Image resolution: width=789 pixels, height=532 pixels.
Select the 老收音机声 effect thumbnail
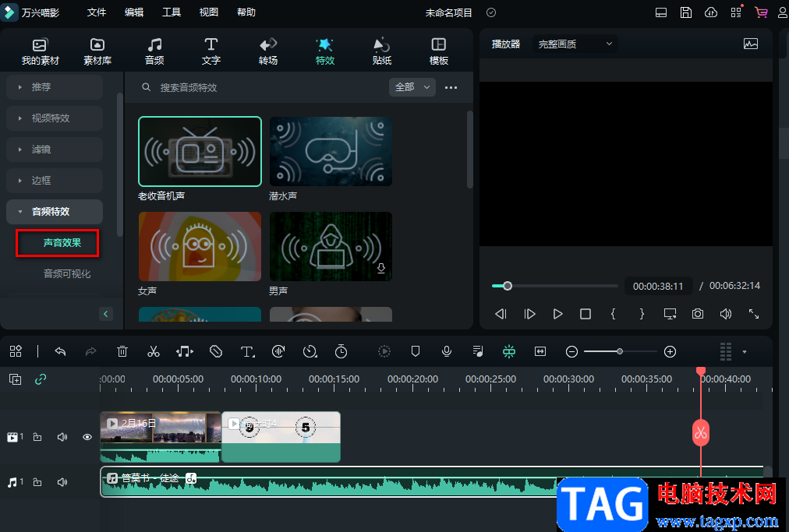pos(200,151)
